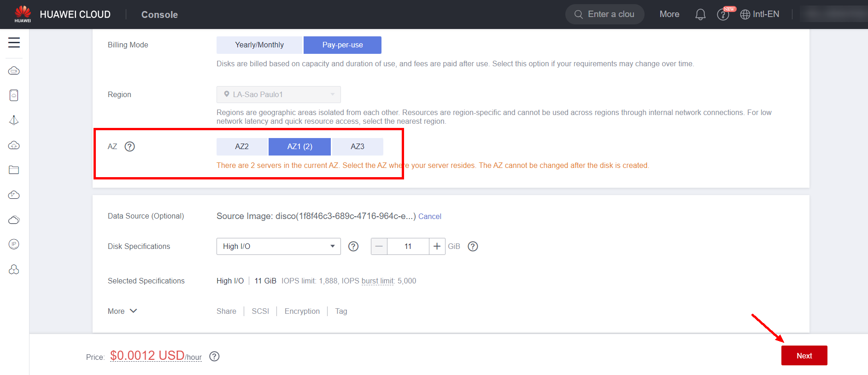Image resolution: width=868 pixels, height=375 pixels.
Task: Select the Pay-per-use billing mode
Action: pos(342,45)
